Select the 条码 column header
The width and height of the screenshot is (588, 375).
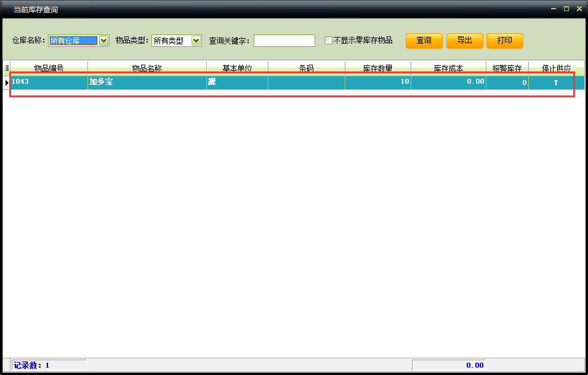click(x=306, y=68)
